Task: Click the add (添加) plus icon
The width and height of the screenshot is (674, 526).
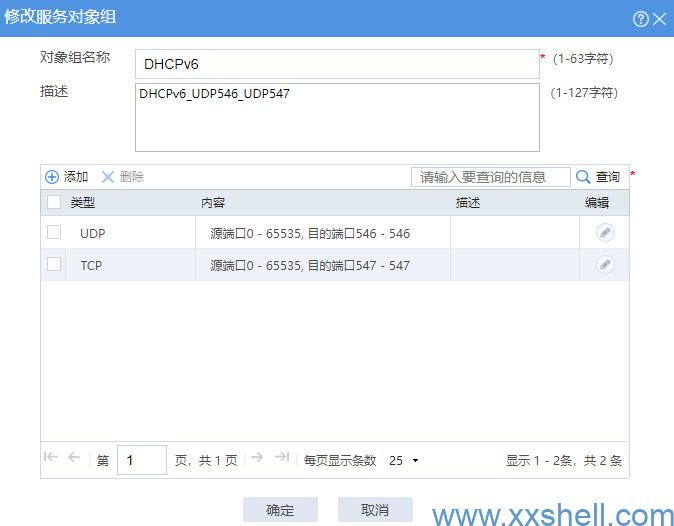Action: [x=52, y=177]
